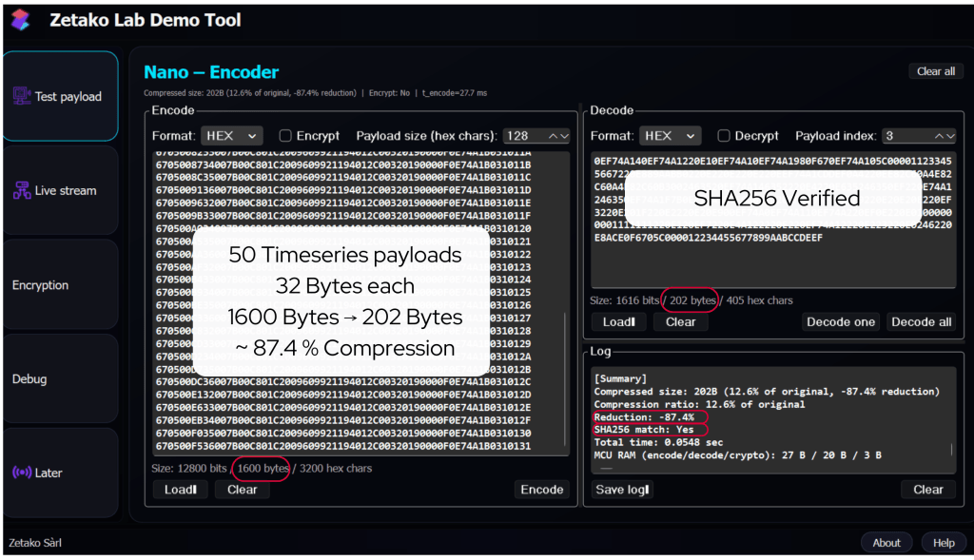Click the Zetako logo icon

tap(20, 20)
